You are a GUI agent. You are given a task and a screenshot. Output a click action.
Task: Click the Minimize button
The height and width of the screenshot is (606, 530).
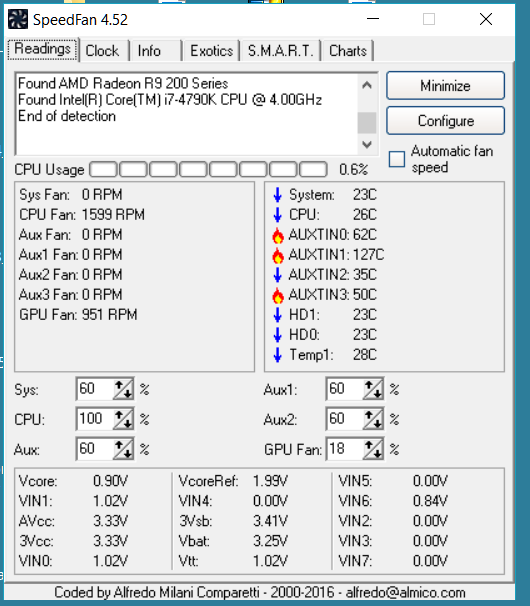click(x=445, y=85)
